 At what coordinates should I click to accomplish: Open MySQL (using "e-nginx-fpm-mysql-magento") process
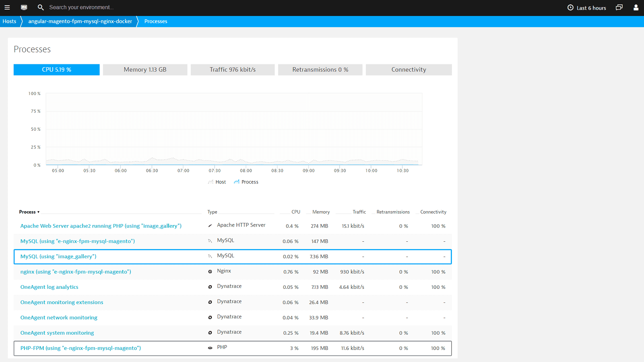click(x=78, y=241)
